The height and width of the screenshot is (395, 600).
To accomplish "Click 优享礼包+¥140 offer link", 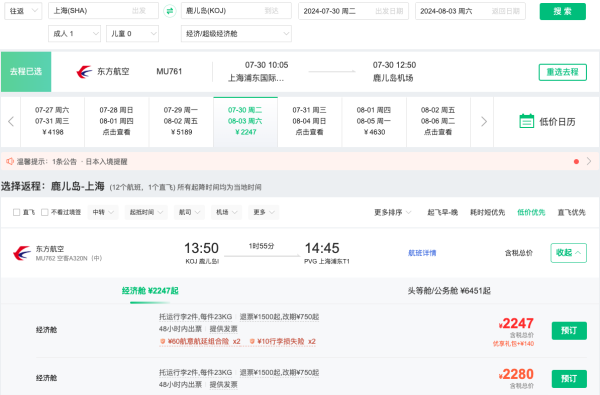I will tap(513, 344).
